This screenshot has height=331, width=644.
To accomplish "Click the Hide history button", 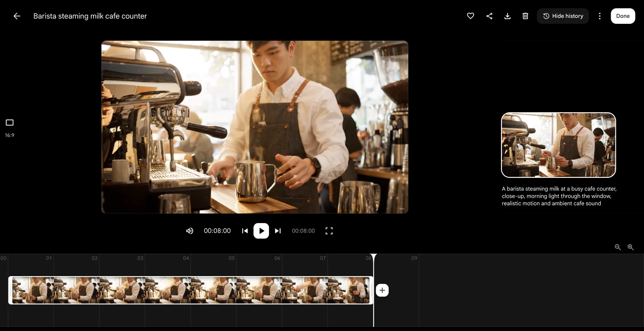I will coord(563,16).
